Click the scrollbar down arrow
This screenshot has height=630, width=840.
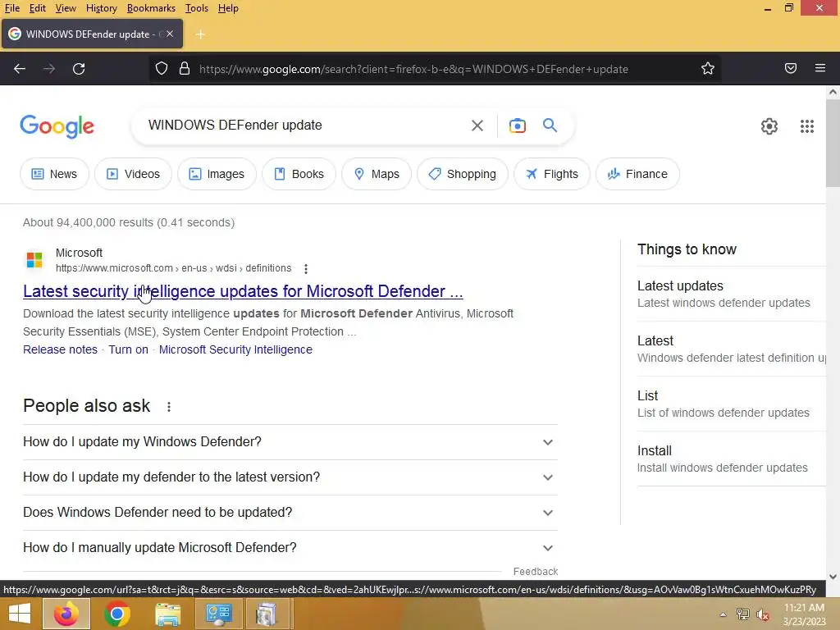833,577
